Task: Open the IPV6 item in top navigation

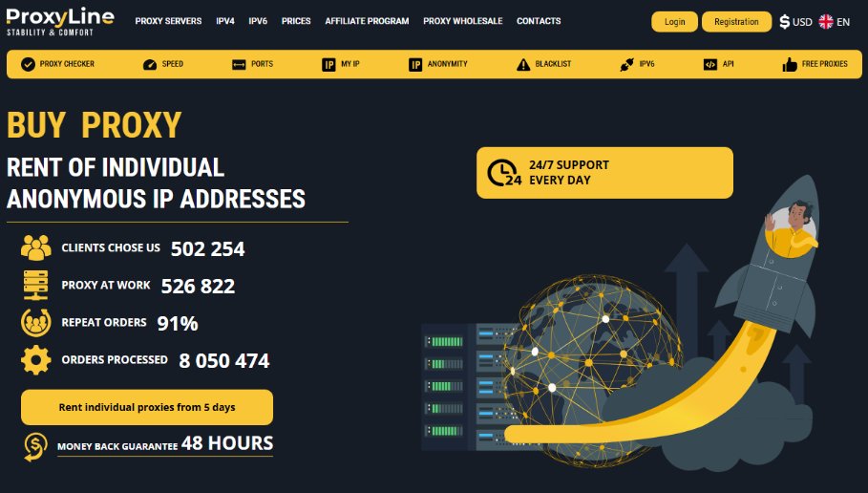Action: [x=258, y=21]
